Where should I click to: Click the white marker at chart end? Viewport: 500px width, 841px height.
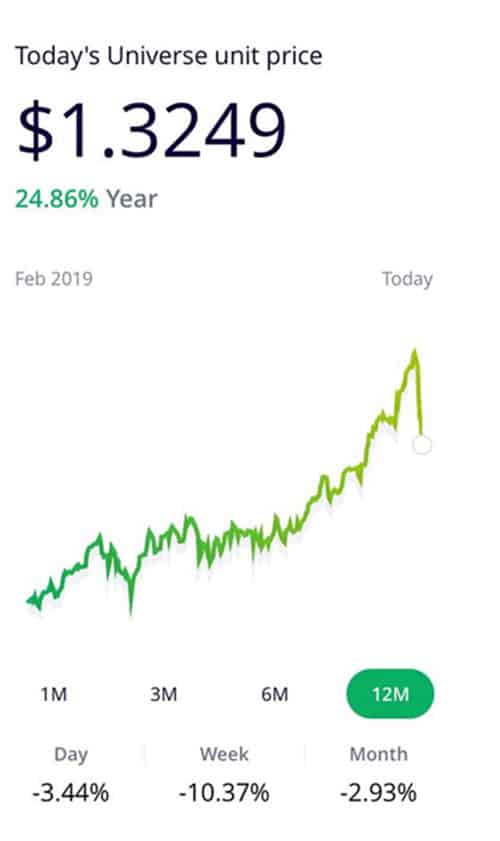[x=422, y=445]
